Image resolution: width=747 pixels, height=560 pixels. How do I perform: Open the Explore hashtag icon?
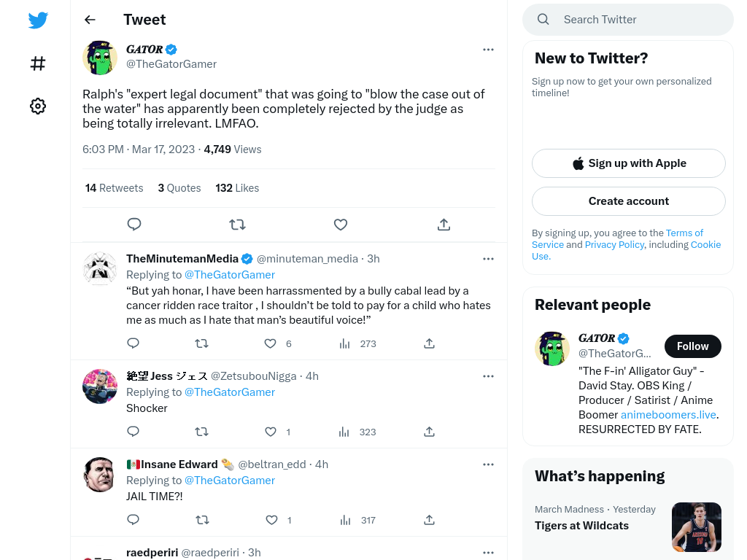(38, 63)
